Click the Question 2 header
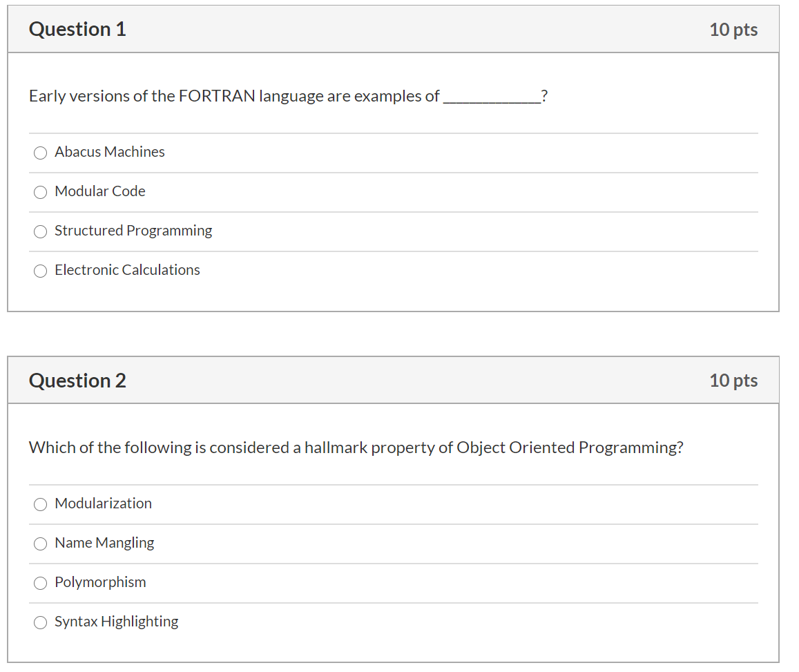 [77, 380]
